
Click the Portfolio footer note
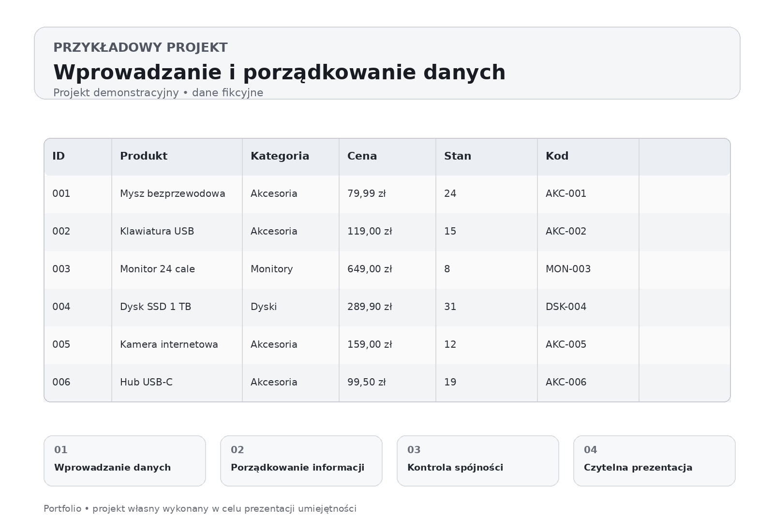pos(200,509)
